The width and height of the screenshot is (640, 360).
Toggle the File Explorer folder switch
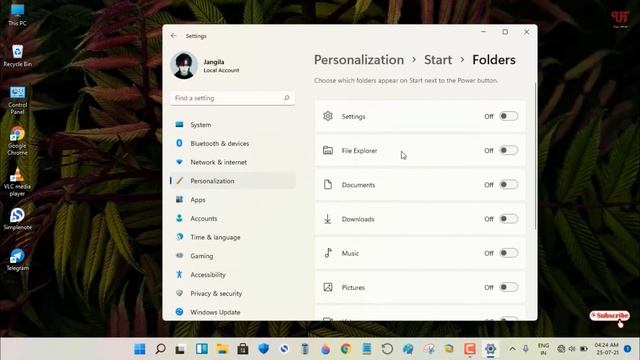(x=509, y=151)
